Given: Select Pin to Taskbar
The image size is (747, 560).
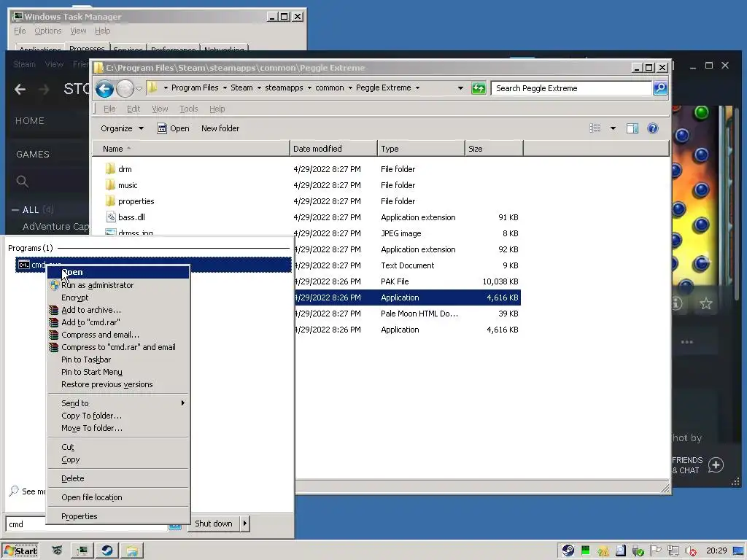Looking at the screenshot, I should 118,359.
